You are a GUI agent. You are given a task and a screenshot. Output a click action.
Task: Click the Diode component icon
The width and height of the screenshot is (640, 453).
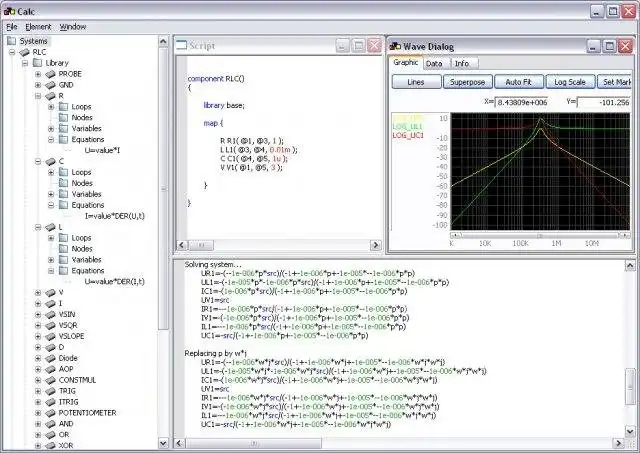(49, 357)
